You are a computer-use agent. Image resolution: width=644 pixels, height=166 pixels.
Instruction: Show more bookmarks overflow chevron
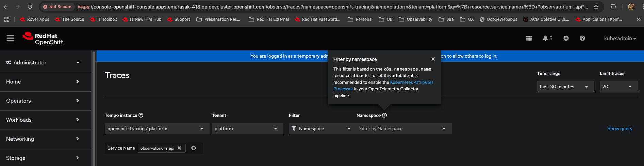coord(639,19)
